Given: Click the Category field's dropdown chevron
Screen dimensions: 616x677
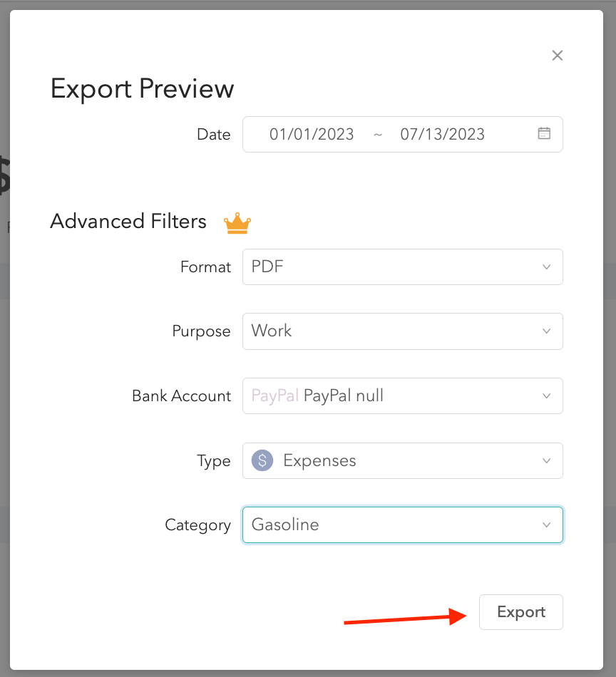Looking at the screenshot, I should coord(546,524).
